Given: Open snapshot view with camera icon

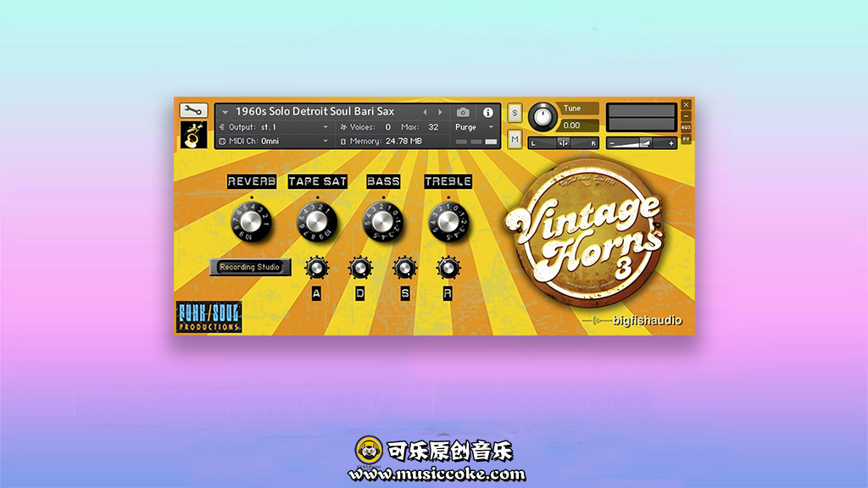Looking at the screenshot, I should point(463,113).
